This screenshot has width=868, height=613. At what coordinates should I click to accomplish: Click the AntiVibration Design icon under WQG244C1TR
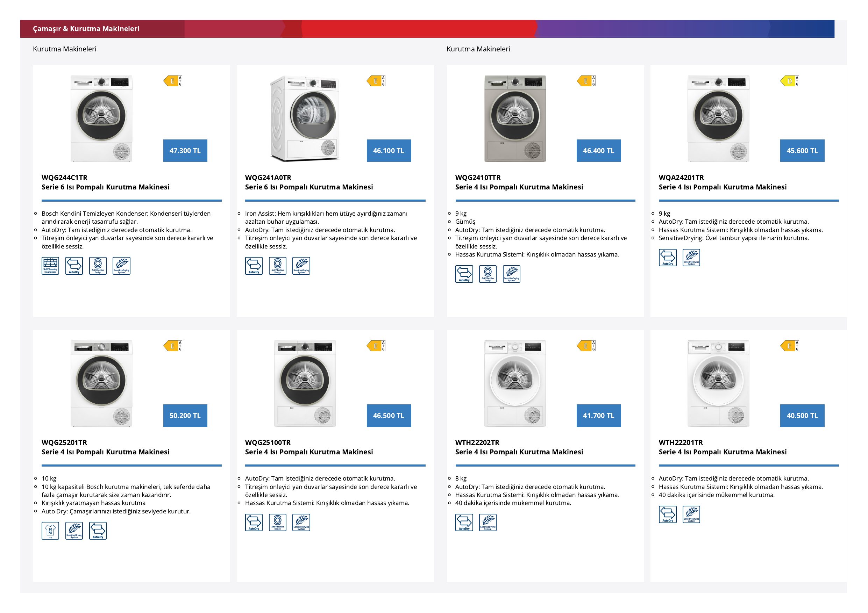98,266
